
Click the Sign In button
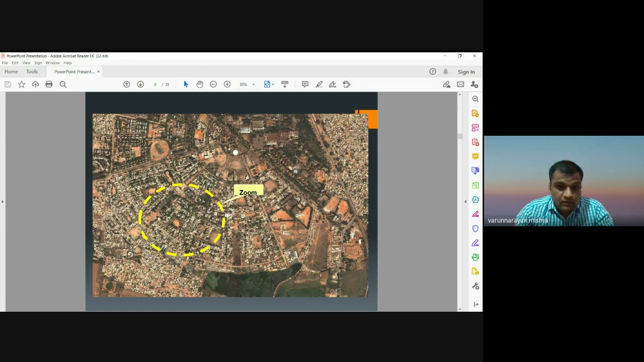click(x=466, y=72)
